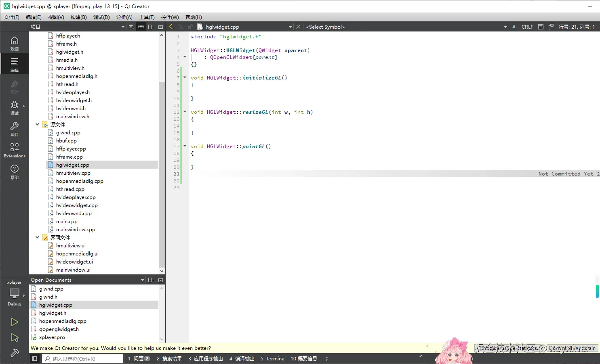The height and width of the screenshot is (364, 600).
Task: Open the 工具(T) menu
Action: pos(147,17)
